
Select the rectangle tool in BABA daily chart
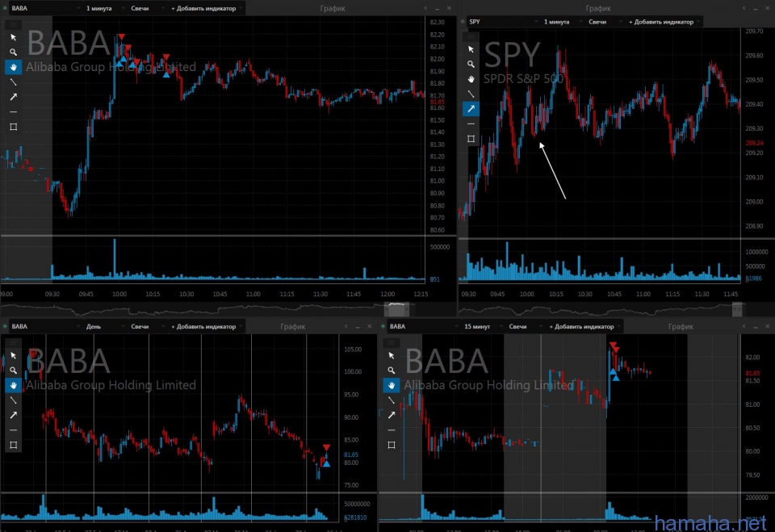tap(14, 445)
